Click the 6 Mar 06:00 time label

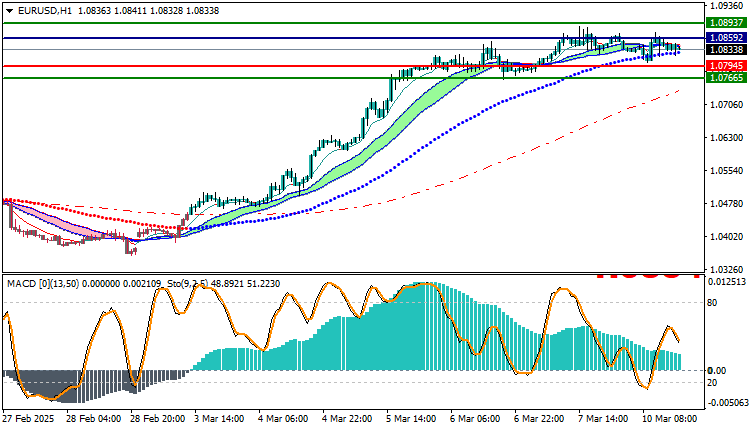point(475,419)
